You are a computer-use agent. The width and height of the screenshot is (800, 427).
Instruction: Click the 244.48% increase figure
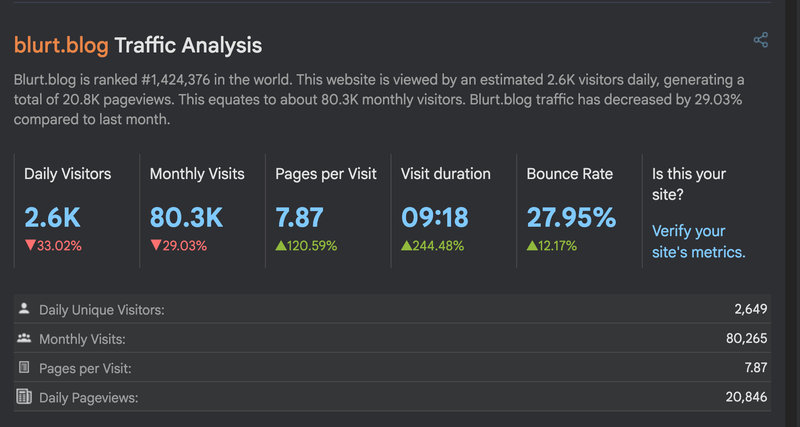(438, 246)
